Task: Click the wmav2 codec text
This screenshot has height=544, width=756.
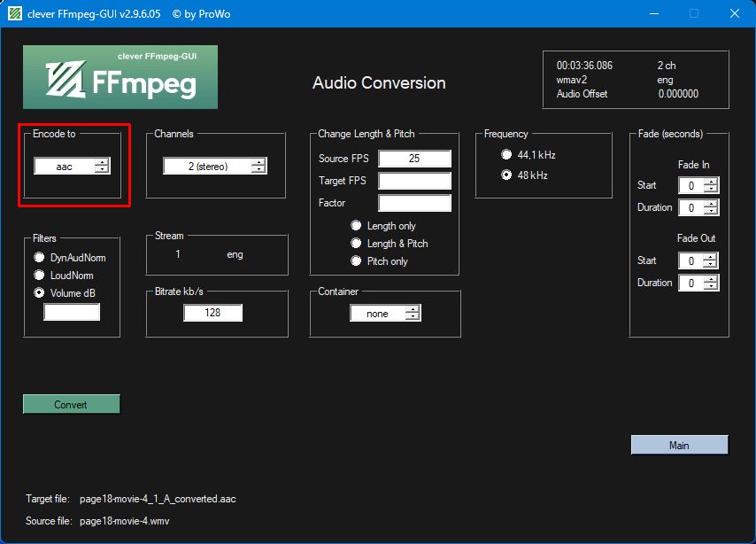Action: click(571, 80)
